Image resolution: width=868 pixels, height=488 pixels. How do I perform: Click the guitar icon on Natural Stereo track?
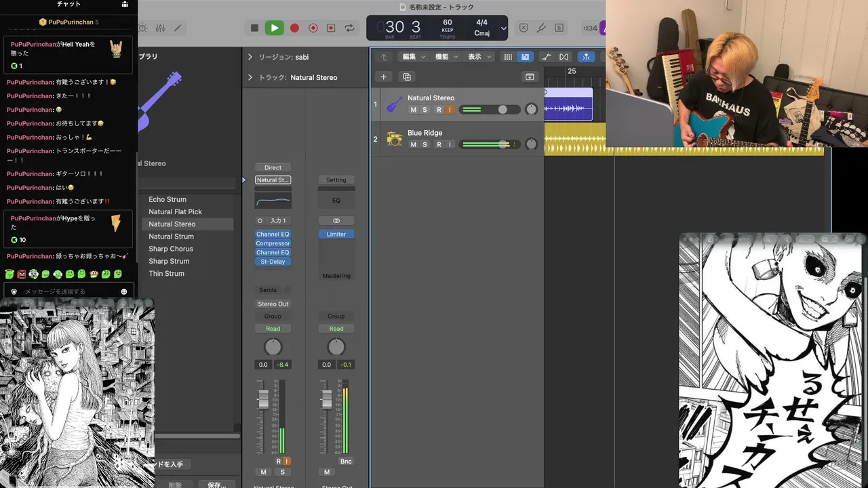(394, 104)
